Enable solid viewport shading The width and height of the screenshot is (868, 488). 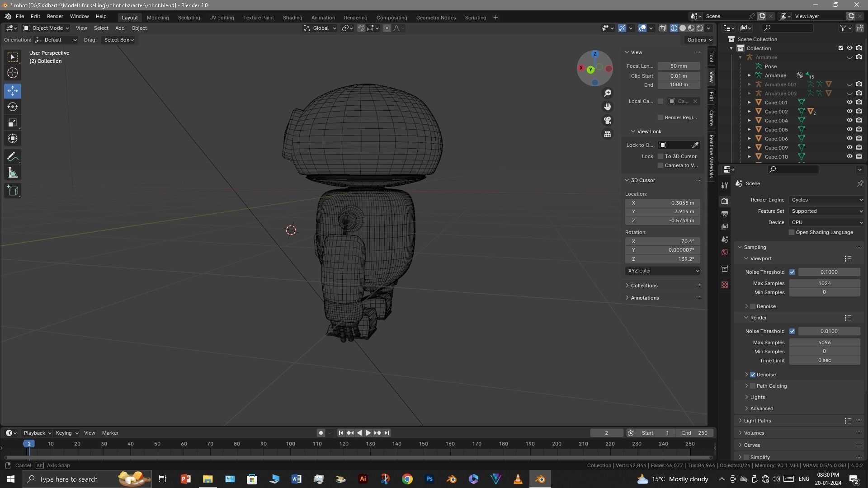683,28
